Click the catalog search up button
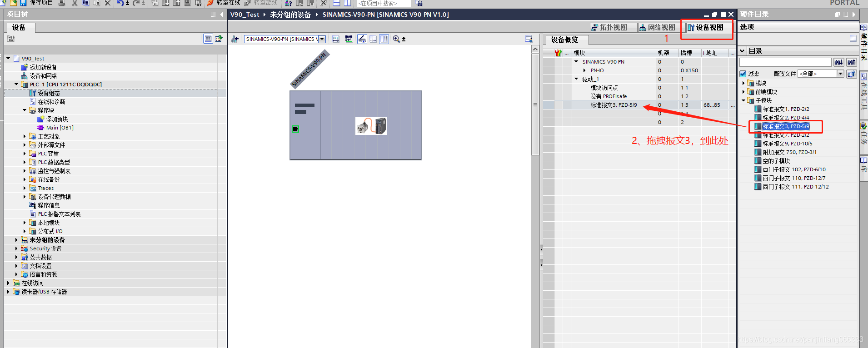Screen dimensions: 868x348 852,62
